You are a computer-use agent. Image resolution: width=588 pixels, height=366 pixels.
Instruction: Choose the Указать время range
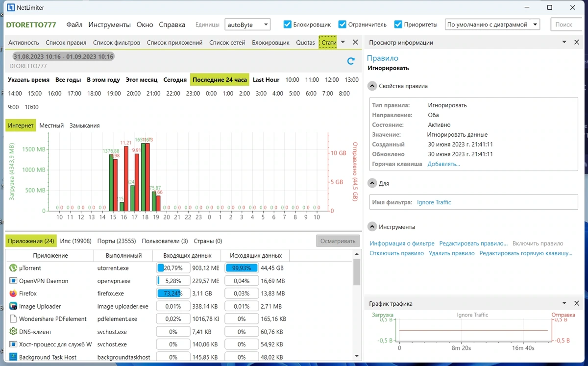click(28, 80)
